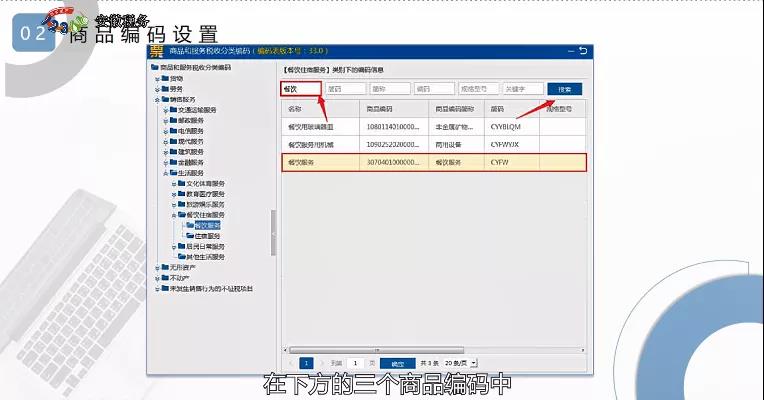This screenshot has height=400, width=764.
Task: Collapse the 餐饮住宿服务 tree node
Action: pyautogui.click(x=174, y=215)
